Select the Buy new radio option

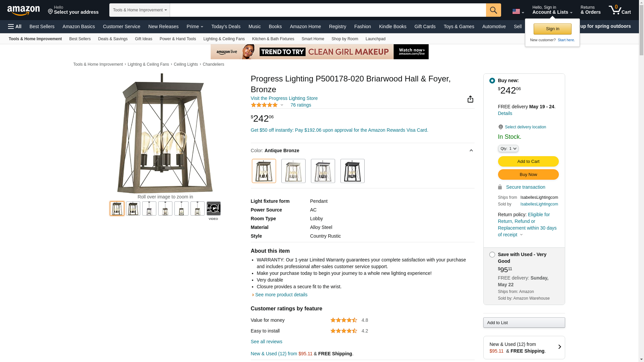[492, 81]
